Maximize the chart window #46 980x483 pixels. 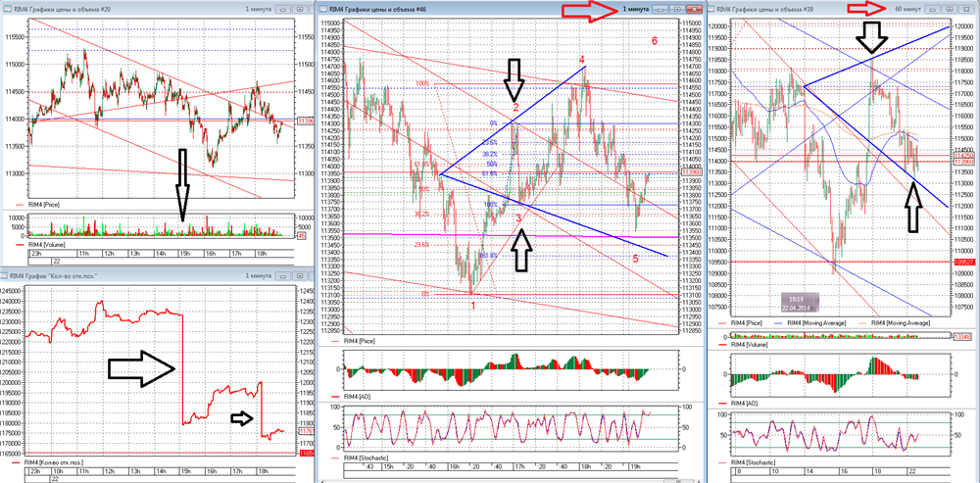[677, 10]
